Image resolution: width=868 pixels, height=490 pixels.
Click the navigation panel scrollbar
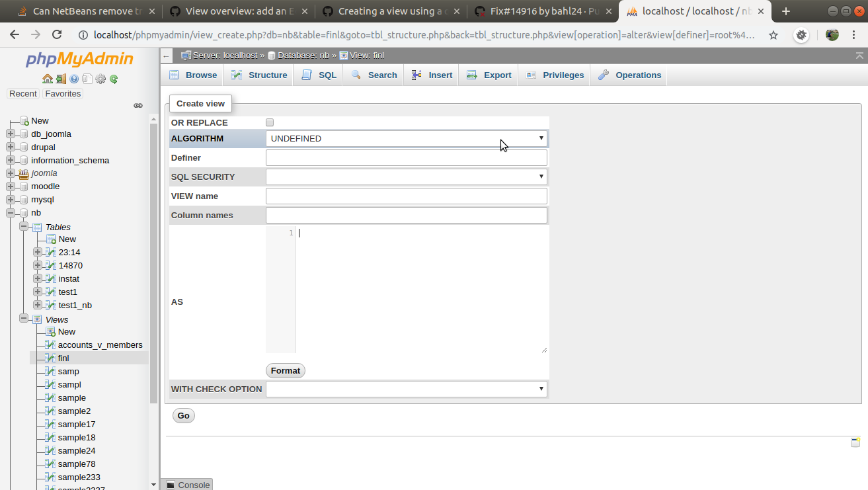pos(153,265)
